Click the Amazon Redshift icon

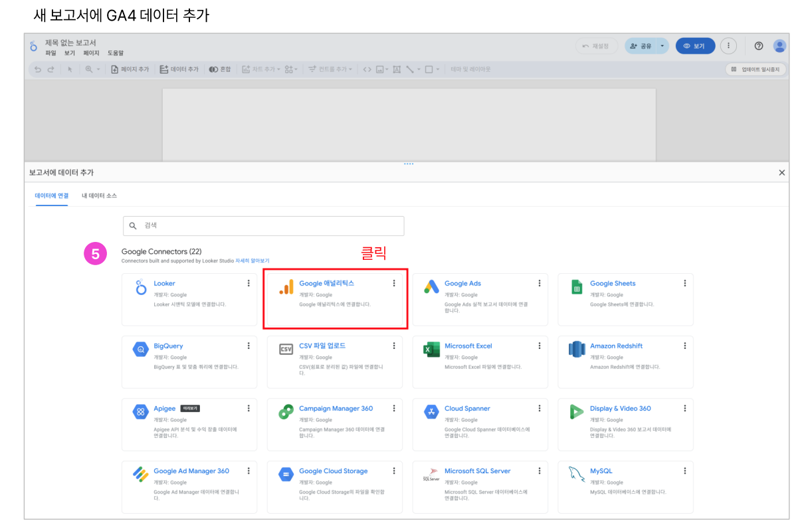577,350
